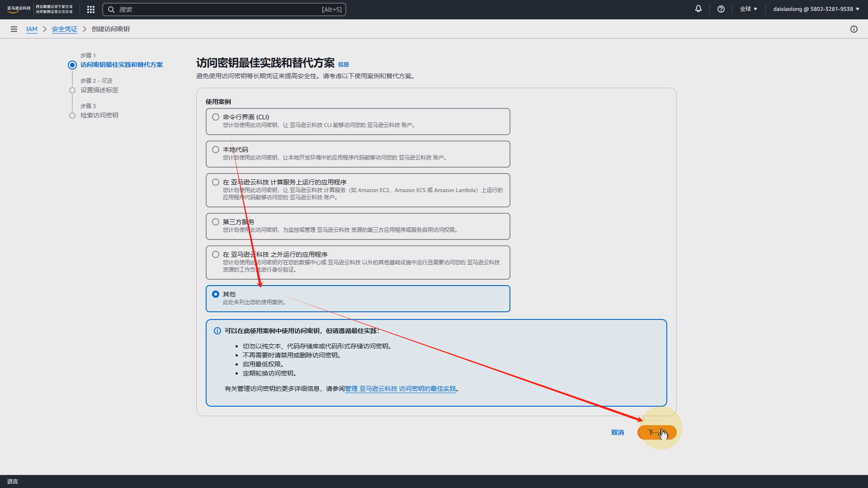Open the services grid menu icon

91,9
